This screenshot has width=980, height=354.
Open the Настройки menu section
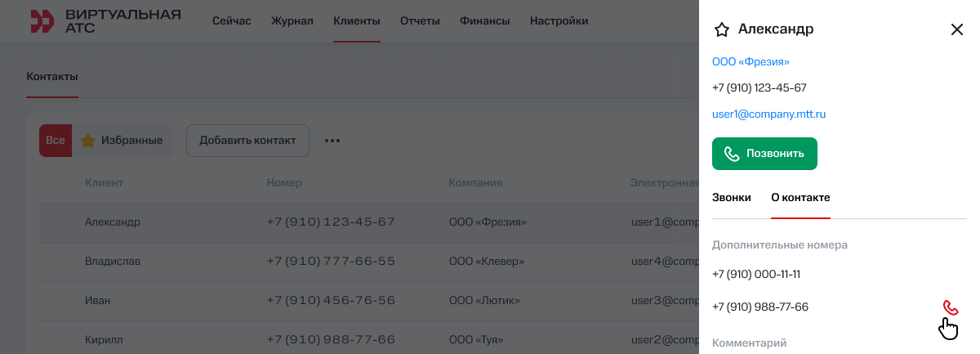click(559, 21)
